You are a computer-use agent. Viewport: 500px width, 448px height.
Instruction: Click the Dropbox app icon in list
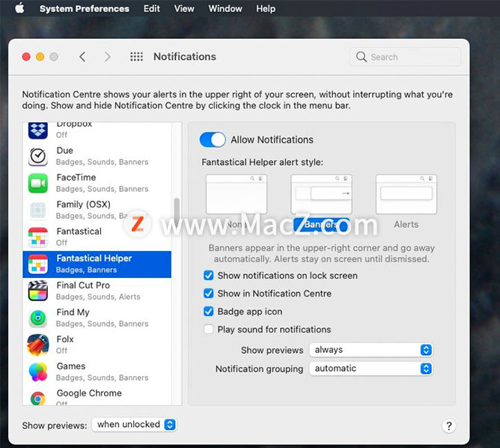pyautogui.click(x=38, y=130)
